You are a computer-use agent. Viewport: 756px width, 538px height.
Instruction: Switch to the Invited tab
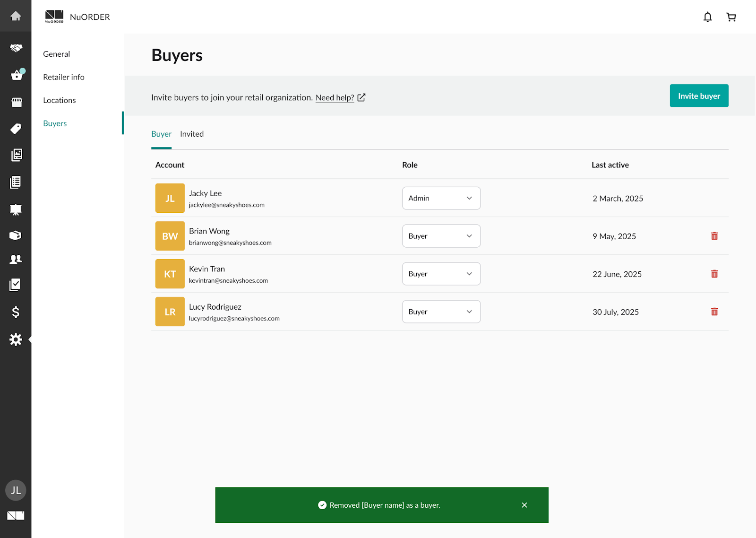(191, 134)
